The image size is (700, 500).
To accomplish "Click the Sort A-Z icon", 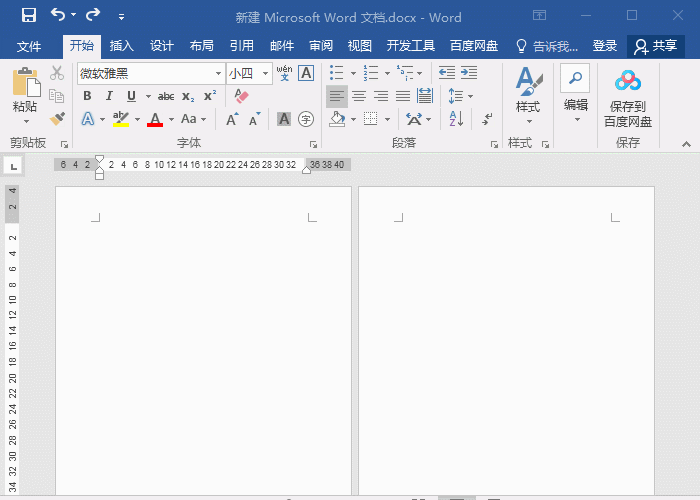I will click(456, 119).
